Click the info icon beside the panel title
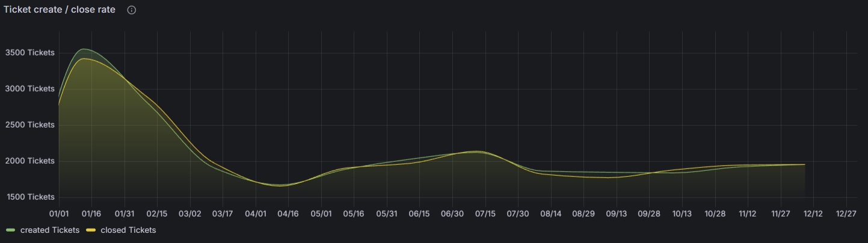Viewport: 868px width, 243px height. click(x=132, y=10)
